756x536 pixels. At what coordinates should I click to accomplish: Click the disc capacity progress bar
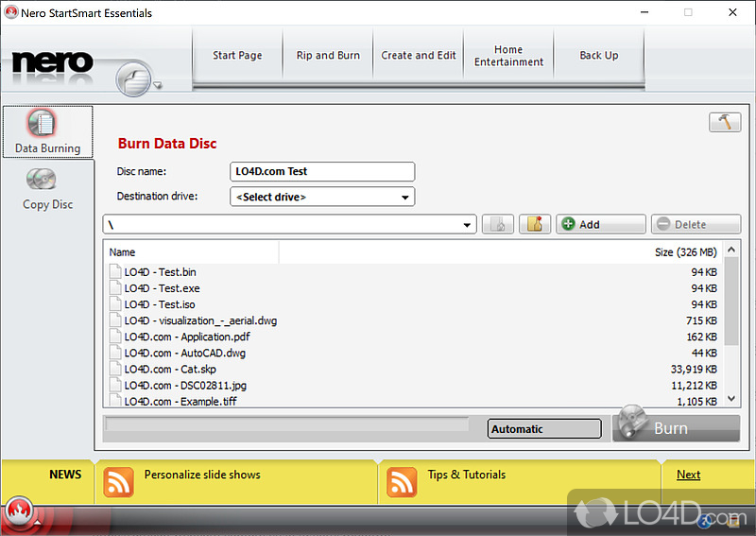click(x=287, y=424)
